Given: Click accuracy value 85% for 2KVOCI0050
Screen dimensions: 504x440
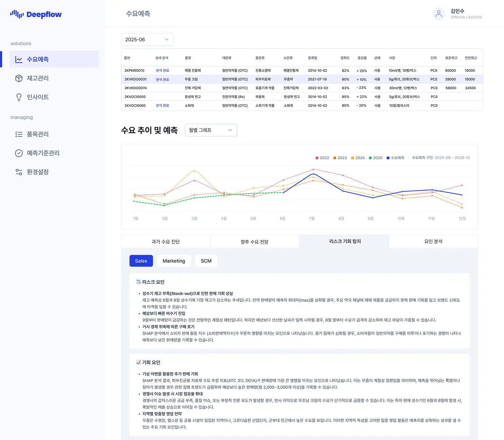Looking at the screenshot, I should click(345, 97).
